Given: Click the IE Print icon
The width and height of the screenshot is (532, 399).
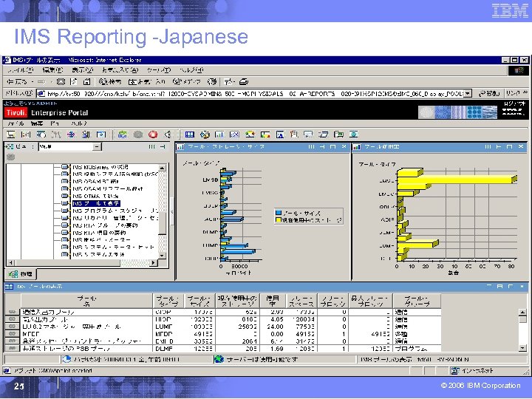Looking at the screenshot, I should click(244, 82).
